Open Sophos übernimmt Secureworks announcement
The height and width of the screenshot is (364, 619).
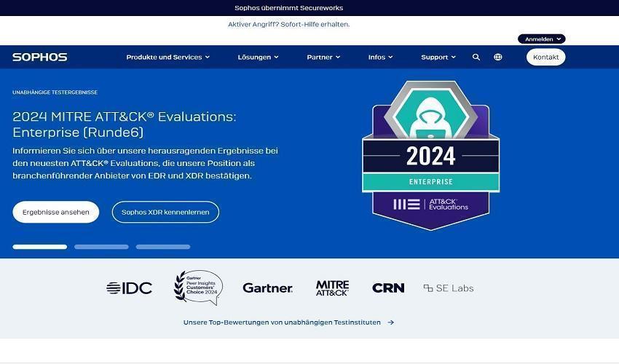289,8
